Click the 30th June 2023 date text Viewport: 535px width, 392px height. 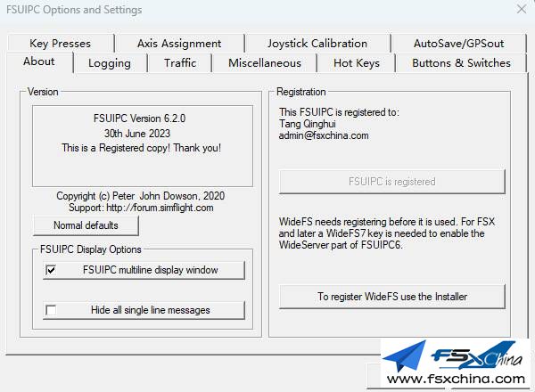click(x=137, y=134)
